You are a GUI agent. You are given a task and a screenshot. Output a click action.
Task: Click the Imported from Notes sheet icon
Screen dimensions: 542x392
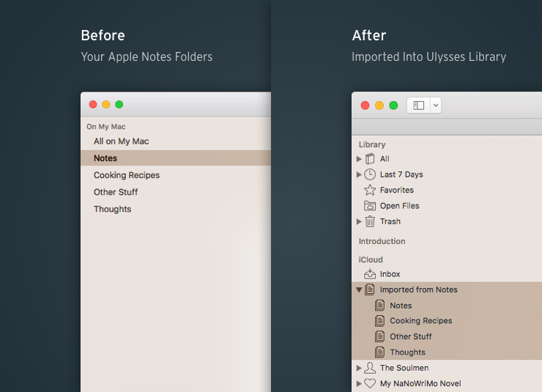pos(370,289)
